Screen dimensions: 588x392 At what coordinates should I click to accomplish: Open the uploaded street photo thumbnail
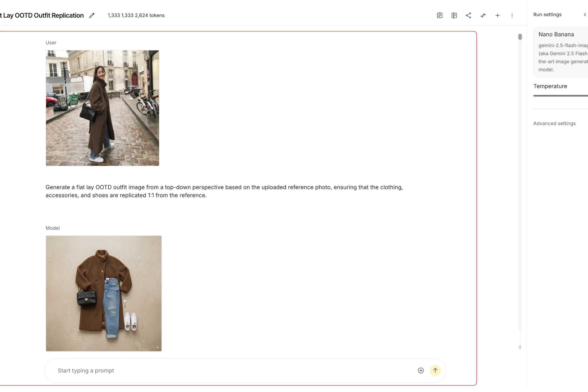coord(102,108)
